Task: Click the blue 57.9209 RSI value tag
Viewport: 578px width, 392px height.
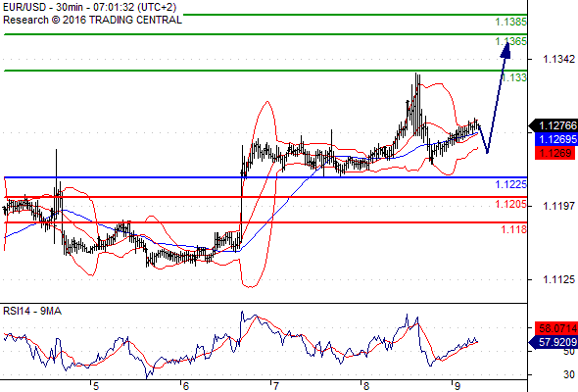Action: (554, 342)
